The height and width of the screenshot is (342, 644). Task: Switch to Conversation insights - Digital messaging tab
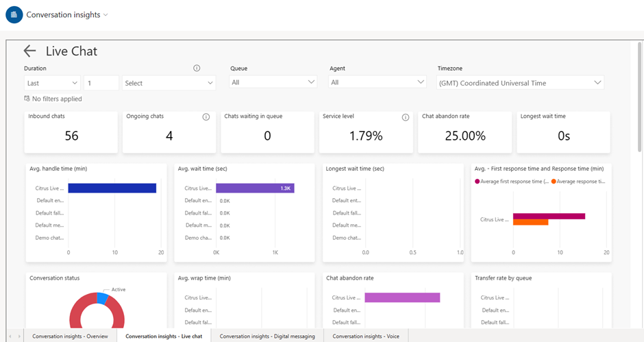tap(267, 336)
